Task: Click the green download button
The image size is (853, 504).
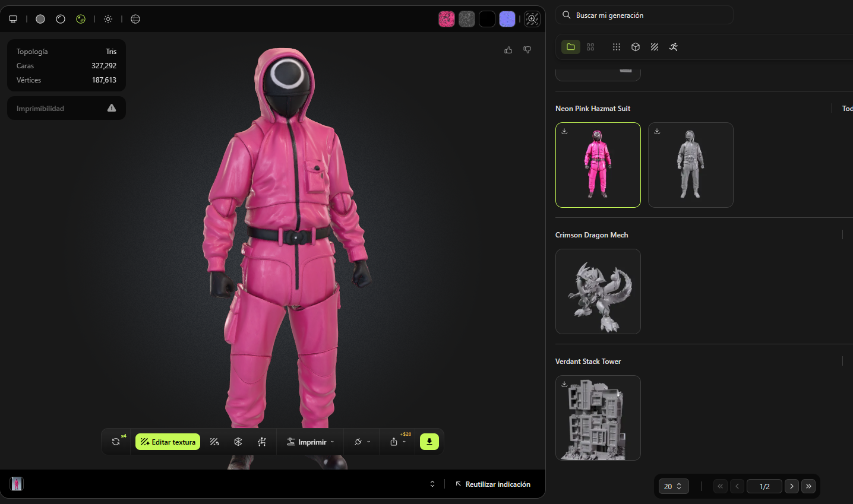Action: point(429,442)
